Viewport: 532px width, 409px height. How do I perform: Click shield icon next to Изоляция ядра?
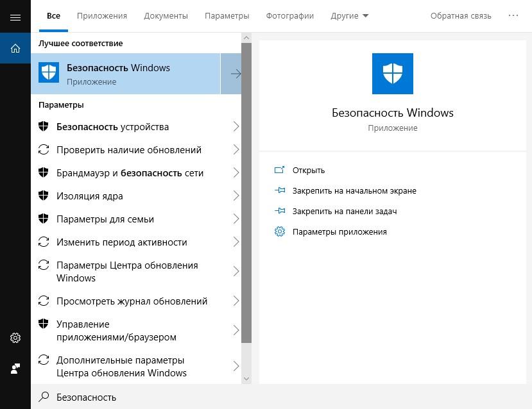(44, 196)
